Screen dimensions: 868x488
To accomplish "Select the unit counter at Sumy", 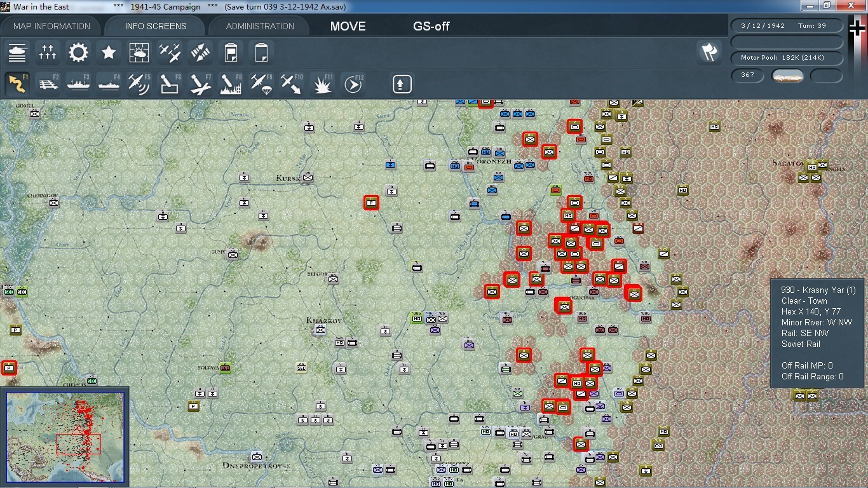I will coord(233,254).
